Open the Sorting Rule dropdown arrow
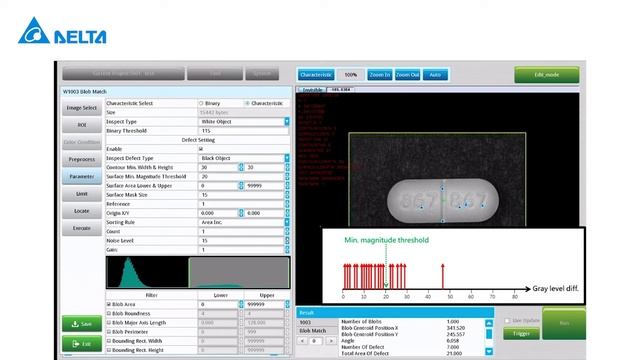This screenshot has width=640, height=360. pyautogui.click(x=287, y=222)
